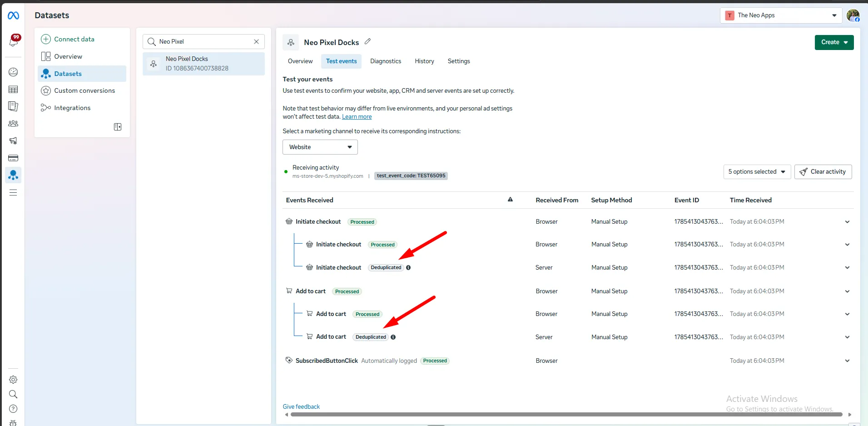The width and height of the screenshot is (868, 426).
Task: Open the account overview gauge icon
Action: (x=13, y=72)
